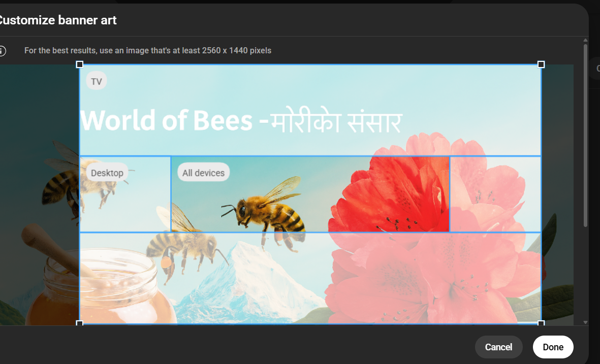
Task: Click the Done button
Action: pos(553,347)
